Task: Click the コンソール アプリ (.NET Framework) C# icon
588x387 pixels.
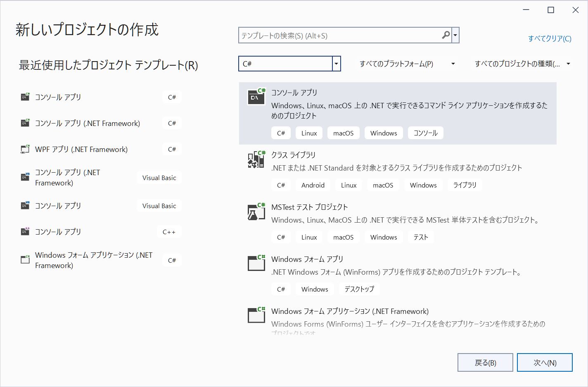Action: [x=25, y=123]
